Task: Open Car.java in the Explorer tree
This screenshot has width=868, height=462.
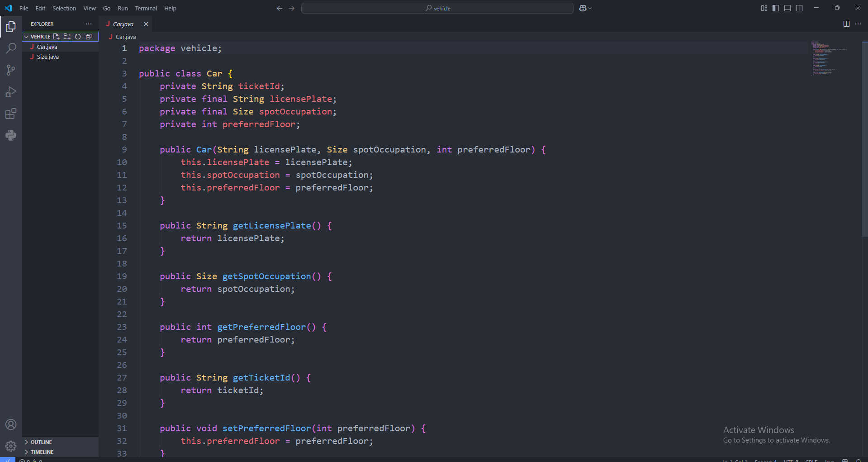Action: pyautogui.click(x=60, y=47)
